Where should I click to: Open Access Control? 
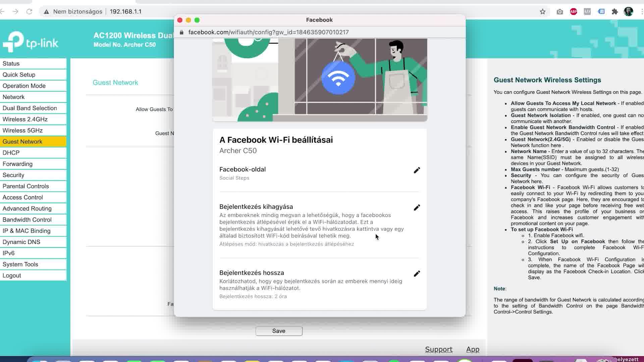pos(33,197)
